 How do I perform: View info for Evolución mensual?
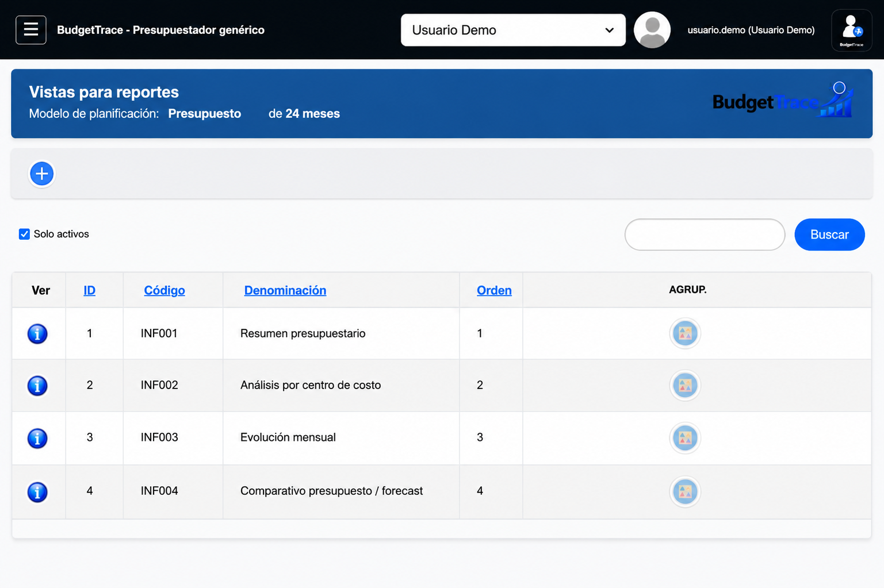point(37,438)
